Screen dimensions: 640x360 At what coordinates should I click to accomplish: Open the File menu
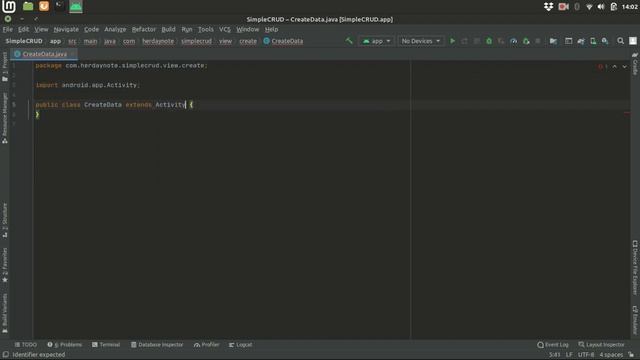7,29
